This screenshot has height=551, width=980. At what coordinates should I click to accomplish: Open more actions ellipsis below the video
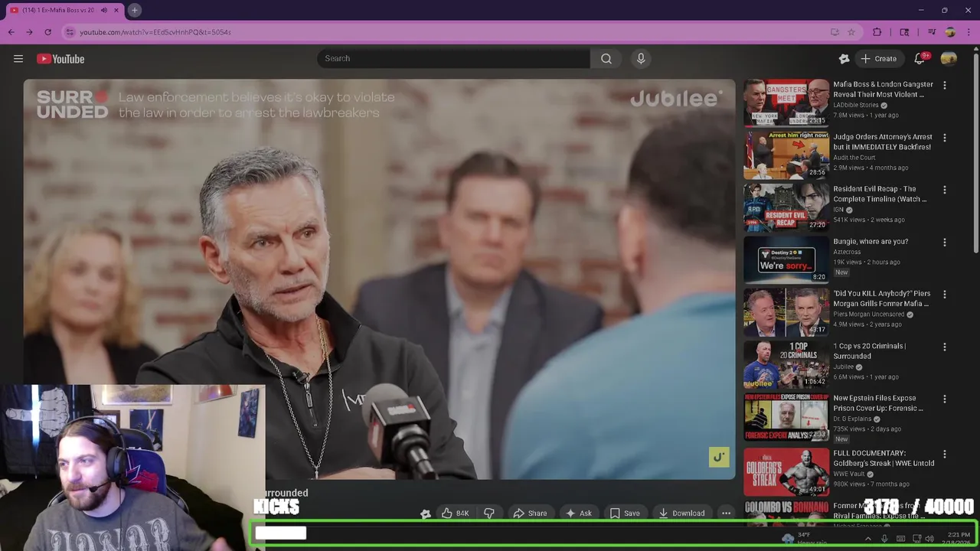pos(726,514)
